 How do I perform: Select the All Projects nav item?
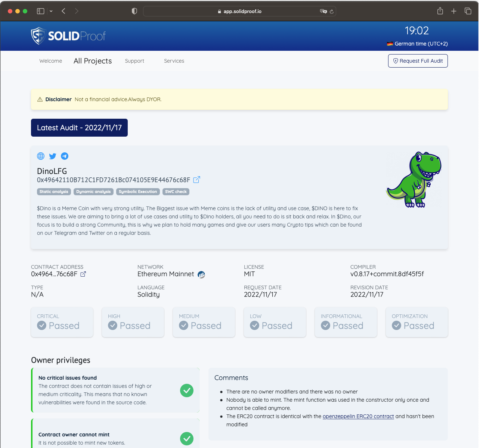93,61
